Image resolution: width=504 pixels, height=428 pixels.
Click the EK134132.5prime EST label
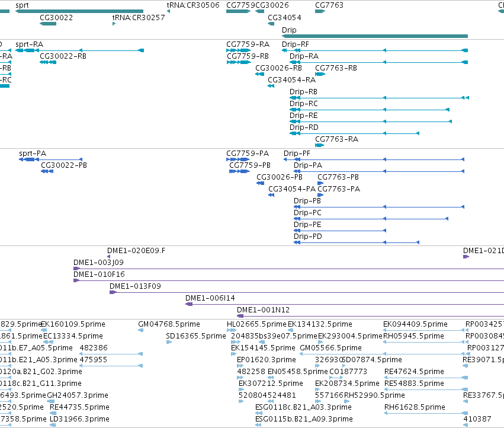(320, 324)
